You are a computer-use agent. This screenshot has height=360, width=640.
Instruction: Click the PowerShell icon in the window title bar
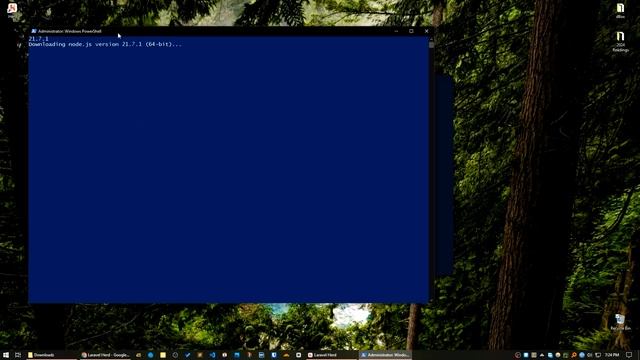tap(34, 31)
